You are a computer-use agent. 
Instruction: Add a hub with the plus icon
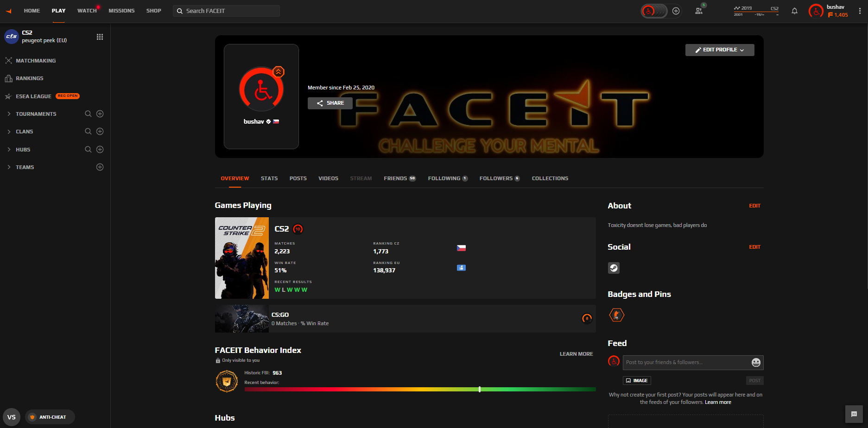point(100,150)
